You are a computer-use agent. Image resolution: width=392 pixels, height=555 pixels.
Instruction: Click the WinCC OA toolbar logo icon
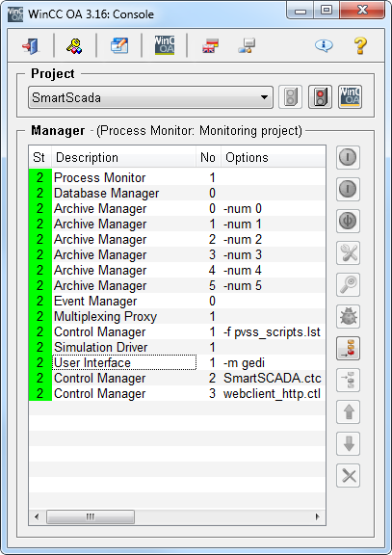pos(165,45)
